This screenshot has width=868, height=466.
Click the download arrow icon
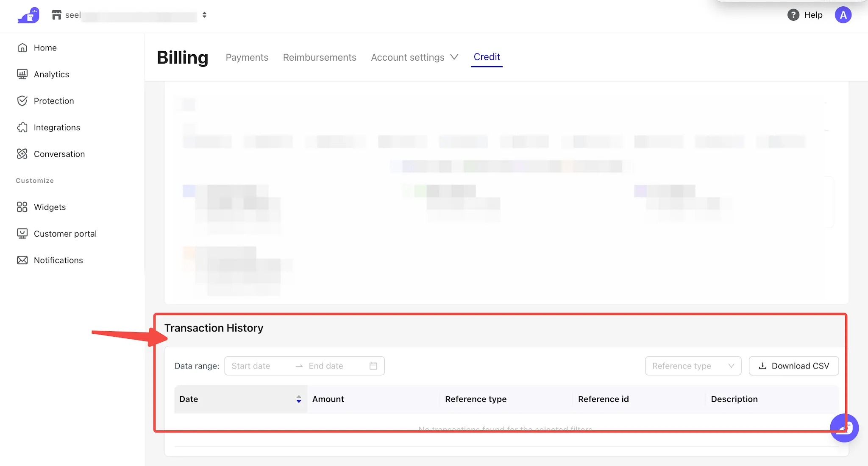pyautogui.click(x=762, y=366)
